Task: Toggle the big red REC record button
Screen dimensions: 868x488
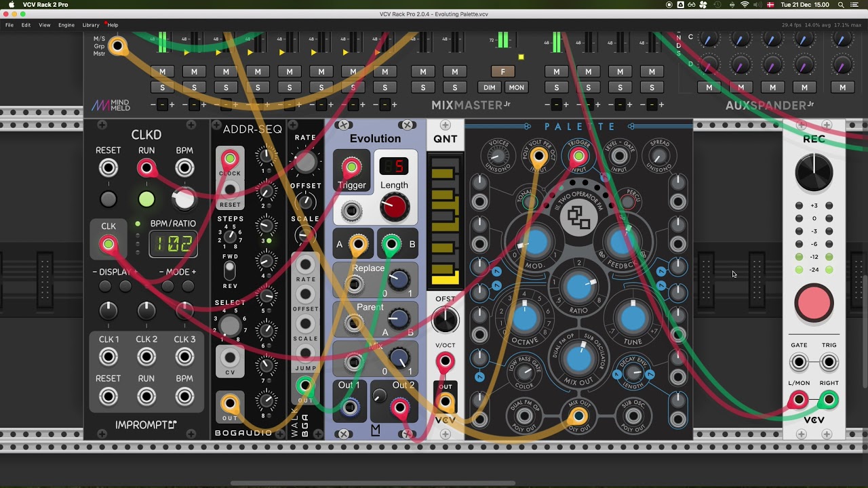Action: tap(814, 303)
